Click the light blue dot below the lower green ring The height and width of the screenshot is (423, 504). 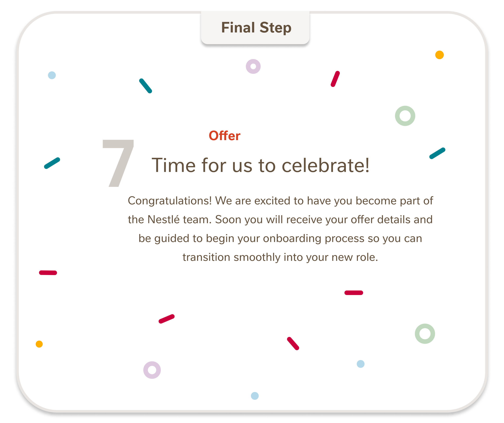360,364
